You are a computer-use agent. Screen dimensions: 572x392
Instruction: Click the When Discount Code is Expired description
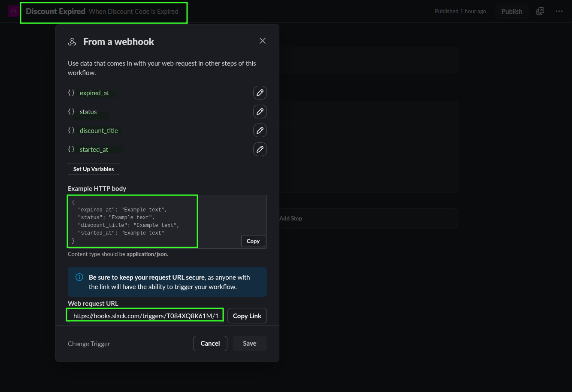click(133, 12)
